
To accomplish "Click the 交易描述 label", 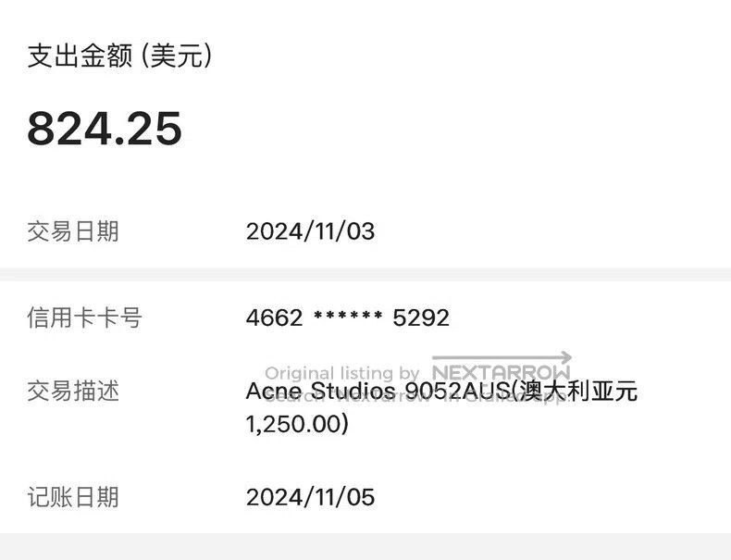I will pos(73,391).
